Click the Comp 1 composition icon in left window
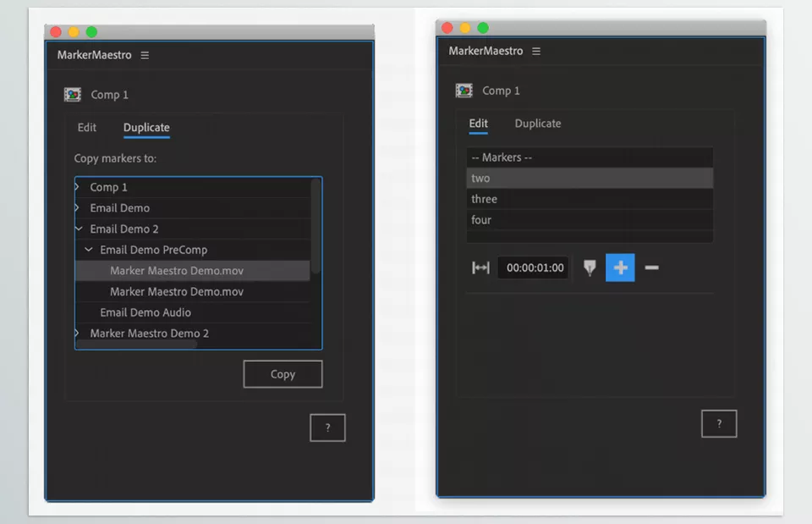 click(73, 94)
